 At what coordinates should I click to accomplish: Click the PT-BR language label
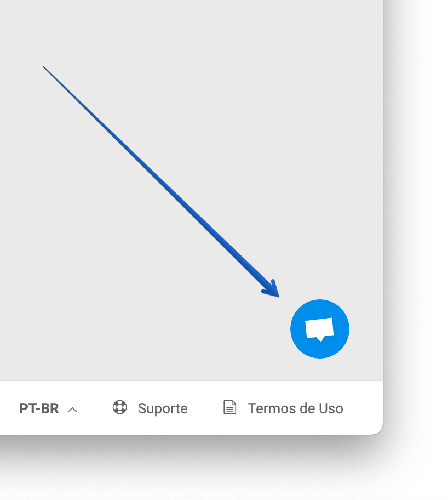[39, 408]
